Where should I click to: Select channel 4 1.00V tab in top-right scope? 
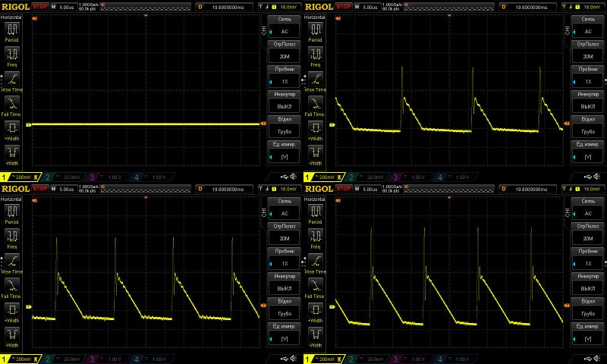click(x=455, y=177)
